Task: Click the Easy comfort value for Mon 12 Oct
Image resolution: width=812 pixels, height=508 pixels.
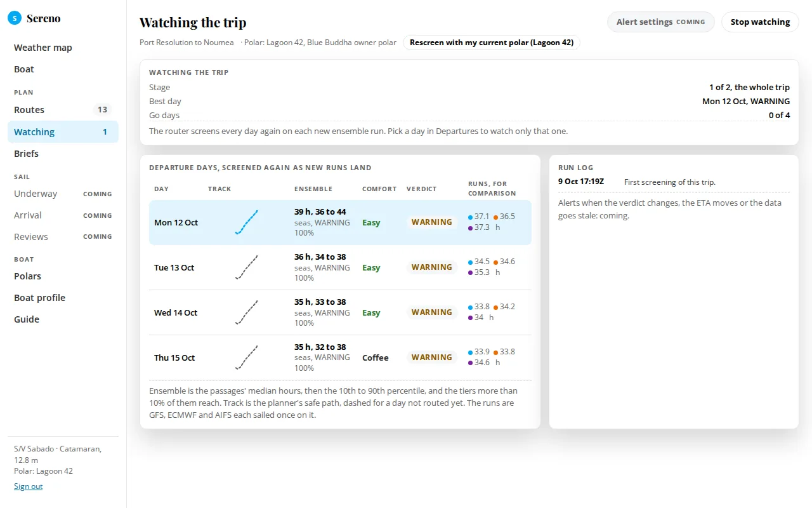Action: (x=371, y=222)
